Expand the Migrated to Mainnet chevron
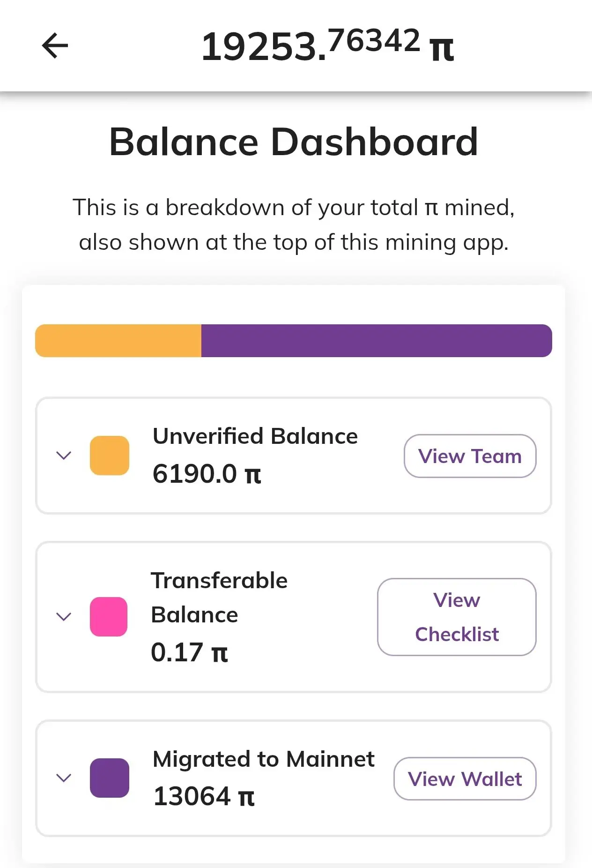 64,778
